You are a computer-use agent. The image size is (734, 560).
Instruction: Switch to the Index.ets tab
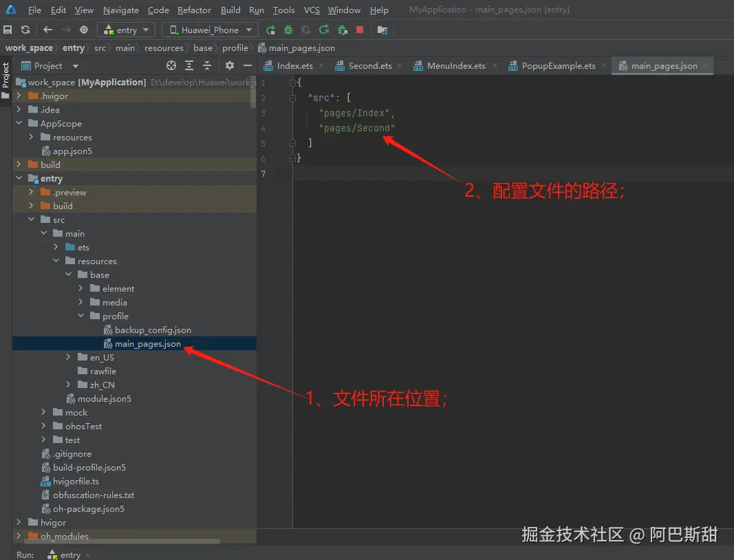click(x=294, y=66)
